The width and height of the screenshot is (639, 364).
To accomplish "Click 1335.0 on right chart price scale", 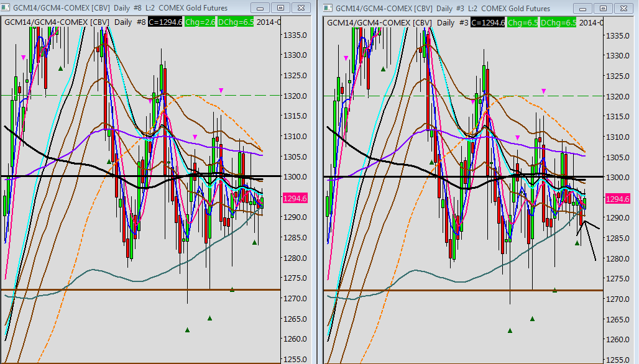I will pos(618,36).
